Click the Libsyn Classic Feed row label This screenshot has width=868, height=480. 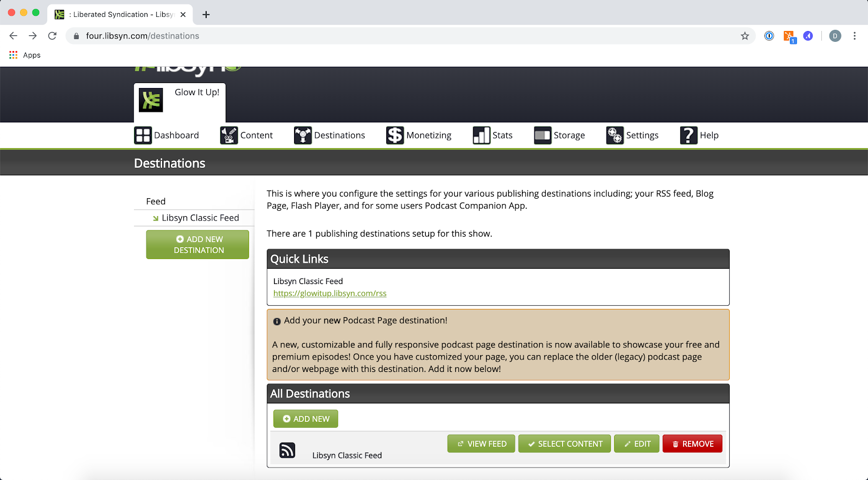point(347,455)
